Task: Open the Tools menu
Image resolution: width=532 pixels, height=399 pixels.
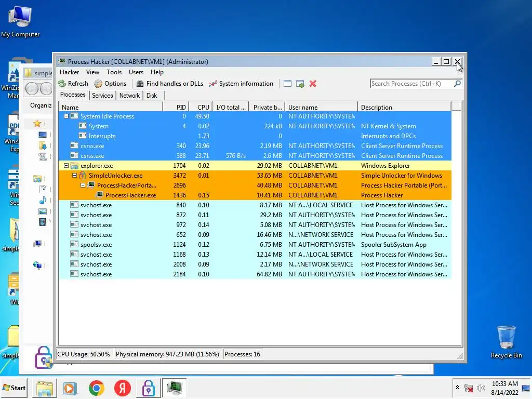Action: click(x=114, y=72)
